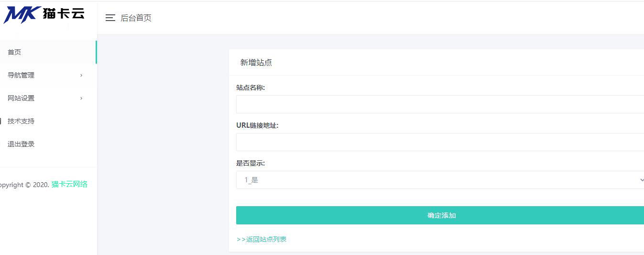
Task: Click the URL链接地址: label
Action: click(x=257, y=125)
